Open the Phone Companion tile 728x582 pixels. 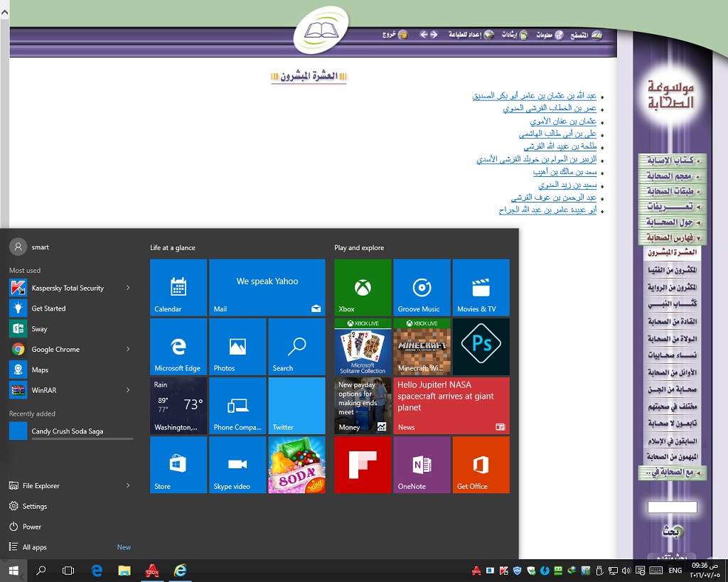(x=237, y=406)
